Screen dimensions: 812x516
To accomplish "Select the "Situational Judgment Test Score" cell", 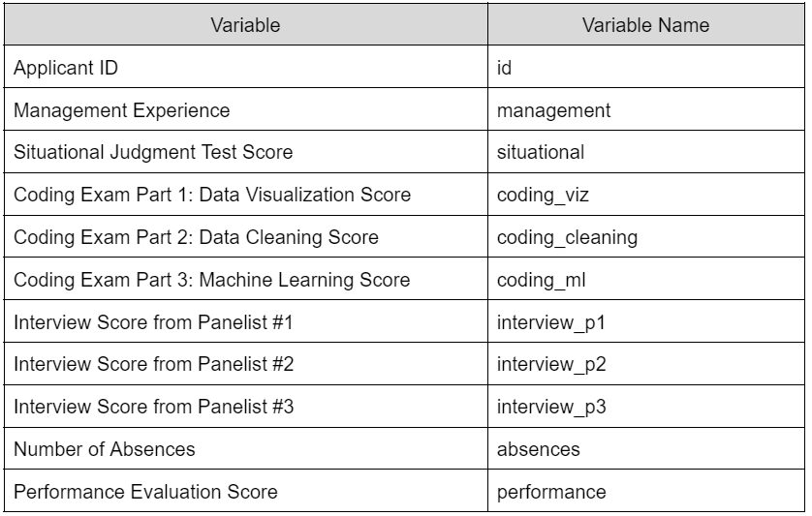I will [x=153, y=153].
